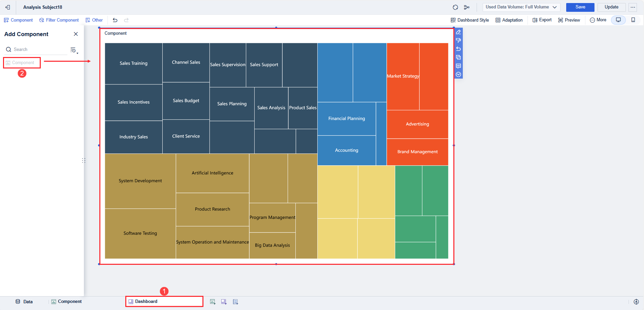Screen dimensions: 644x310
Task: Click the panel splitter handle dots
Action: [x=84, y=161]
